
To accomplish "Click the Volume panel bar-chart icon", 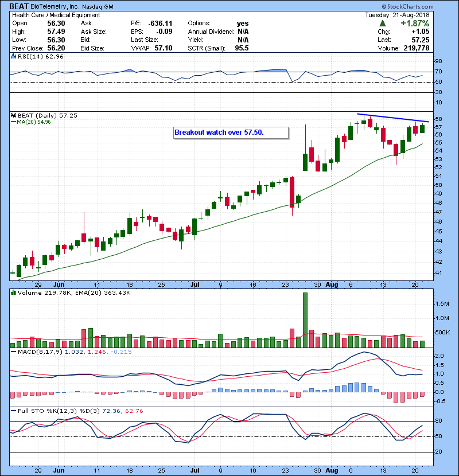I will [x=13, y=292].
